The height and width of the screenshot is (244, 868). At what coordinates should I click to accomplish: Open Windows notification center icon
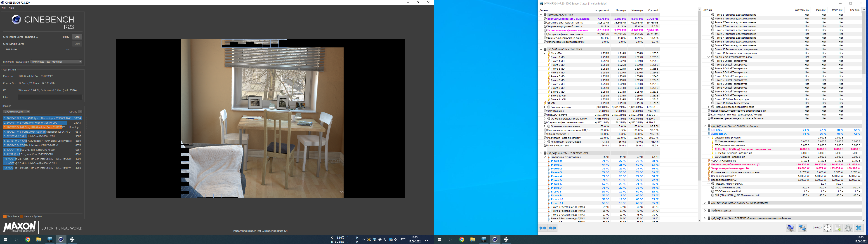click(427, 240)
